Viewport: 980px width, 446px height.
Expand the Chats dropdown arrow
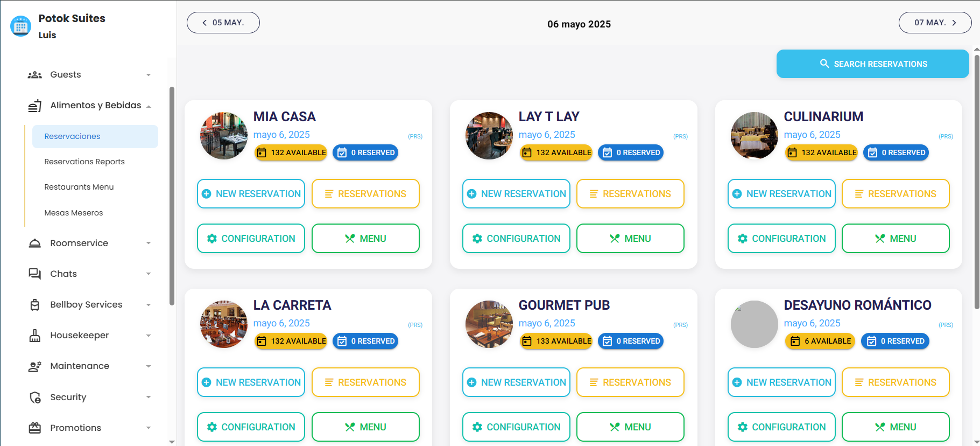pos(149,274)
